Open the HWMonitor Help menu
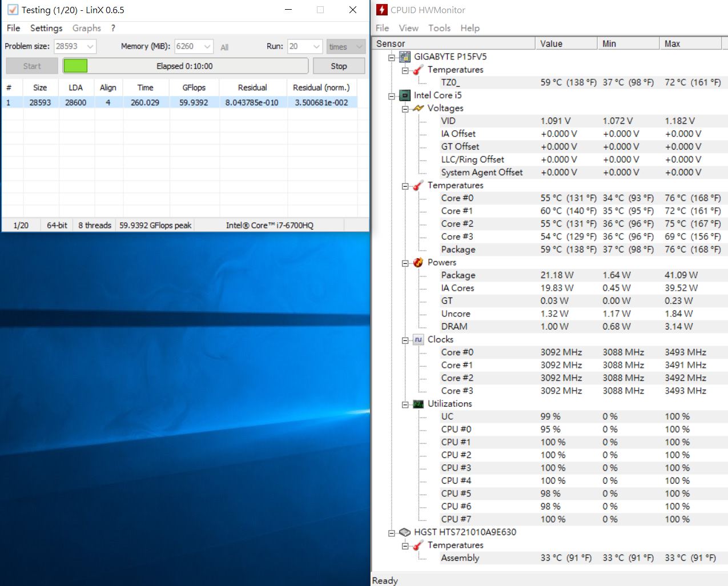The width and height of the screenshot is (728, 586). click(x=470, y=28)
